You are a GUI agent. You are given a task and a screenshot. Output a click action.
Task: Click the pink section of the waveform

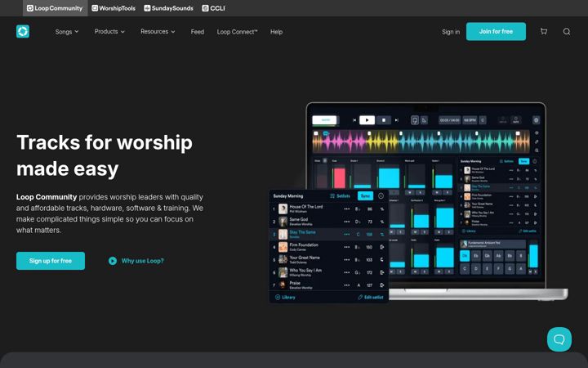(343, 142)
